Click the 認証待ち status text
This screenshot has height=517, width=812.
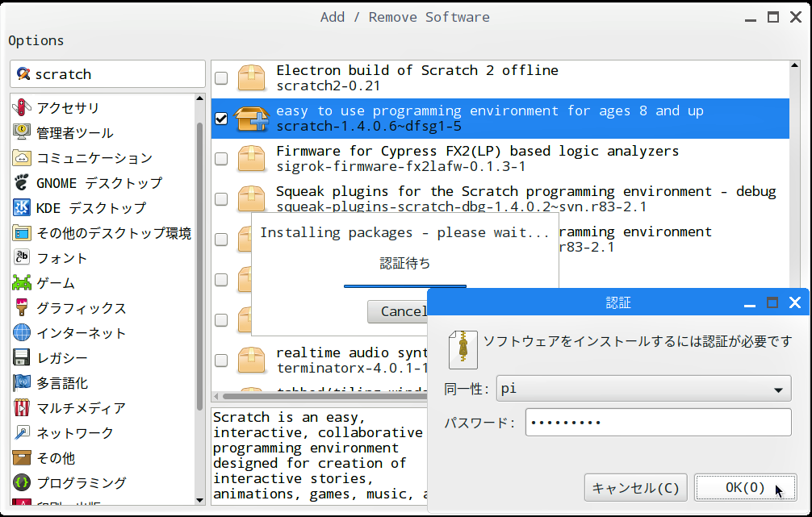[x=405, y=264]
